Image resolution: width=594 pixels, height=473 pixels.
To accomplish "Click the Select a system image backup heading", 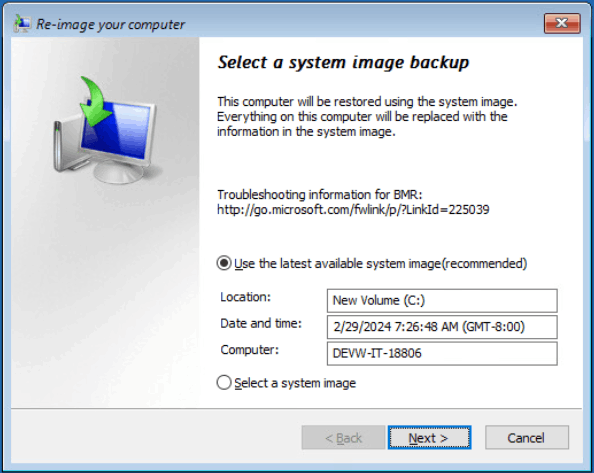I will 343,62.
